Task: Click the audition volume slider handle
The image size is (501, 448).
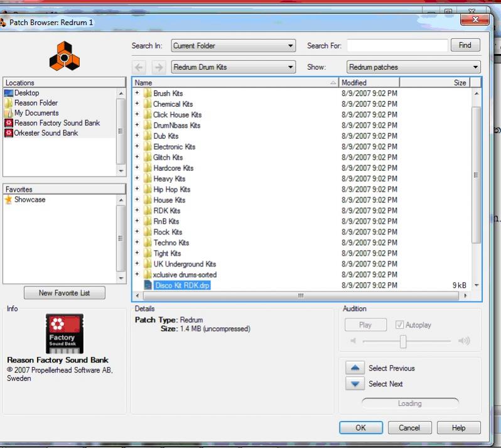Action: point(403,342)
